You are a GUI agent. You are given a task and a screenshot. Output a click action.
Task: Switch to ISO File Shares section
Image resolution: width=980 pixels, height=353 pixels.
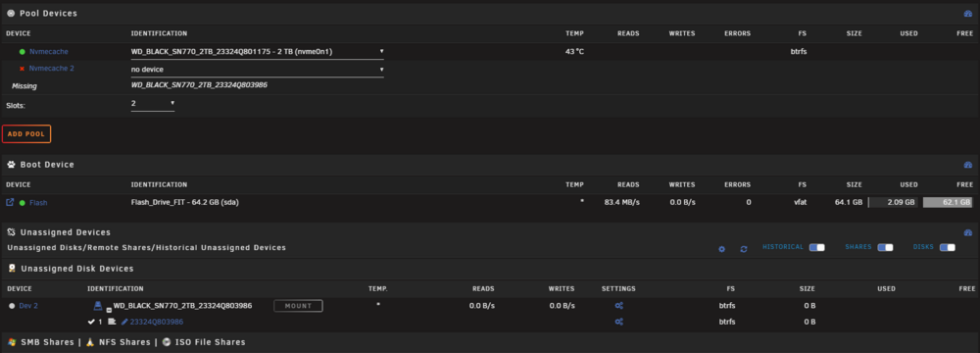210,342
